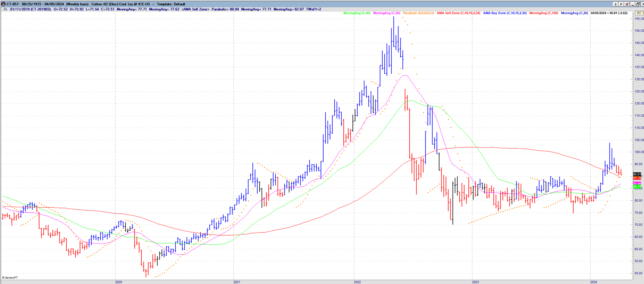Click the AMA Sell Zone legend label
Viewport: 644px width, 284px height.
pyautogui.click(x=458, y=13)
